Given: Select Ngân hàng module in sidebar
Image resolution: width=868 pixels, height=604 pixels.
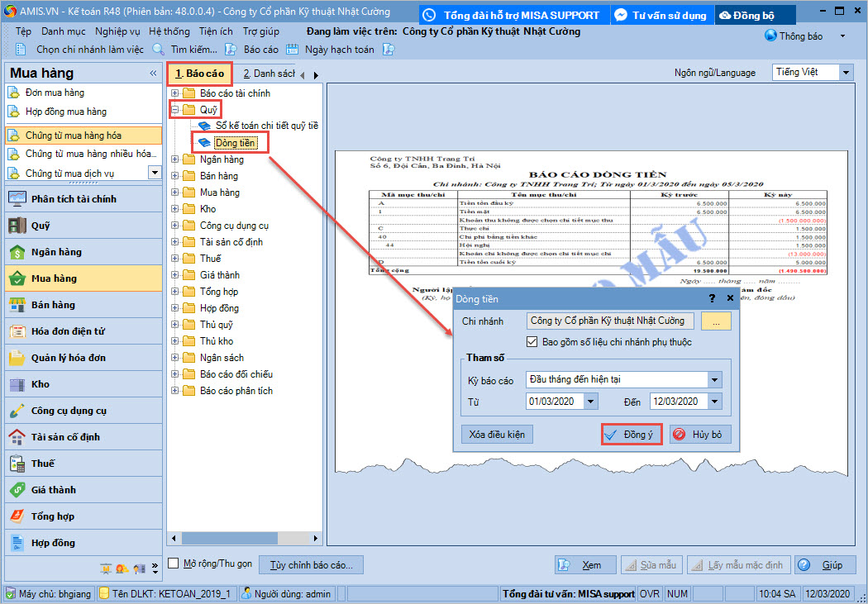Looking at the screenshot, I should (55, 252).
